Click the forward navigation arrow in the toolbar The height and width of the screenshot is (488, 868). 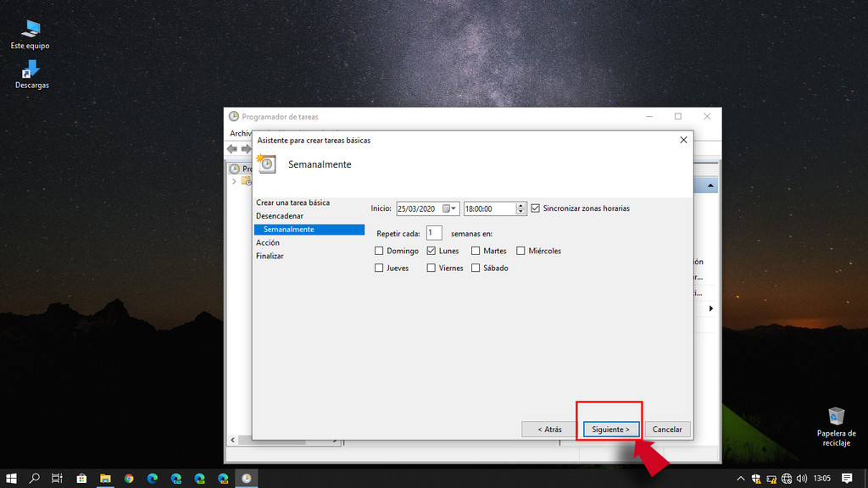click(x=246, y=148)
